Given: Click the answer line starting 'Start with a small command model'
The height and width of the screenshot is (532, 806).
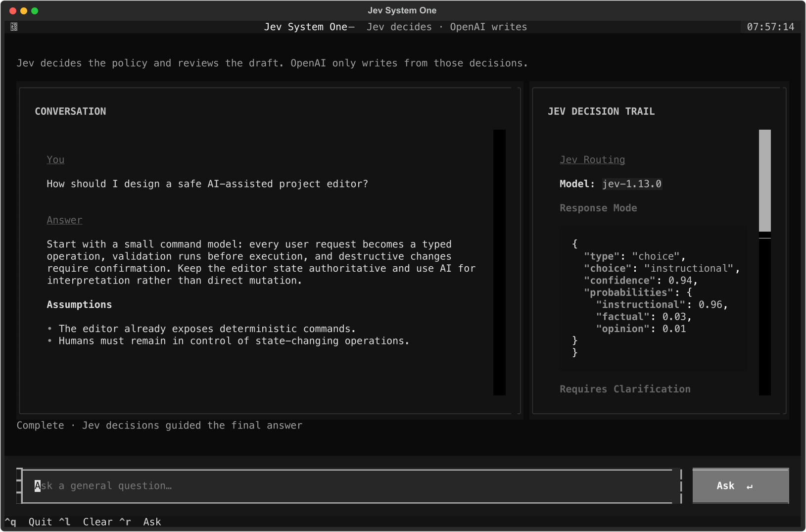Looking at the screenshot, I should [249, 244].
